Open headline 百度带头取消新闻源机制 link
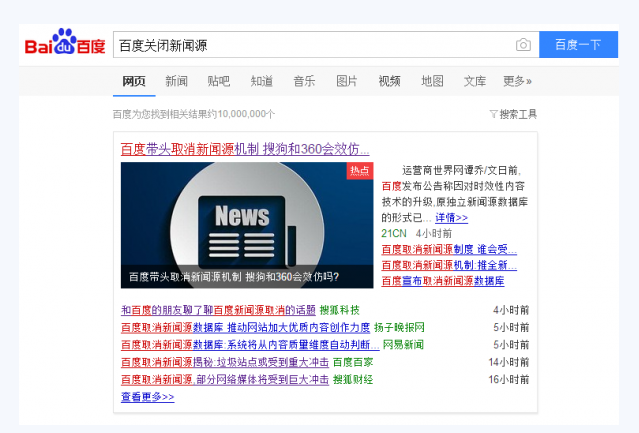This screenshot has height=433, width=639. (244, 148)
